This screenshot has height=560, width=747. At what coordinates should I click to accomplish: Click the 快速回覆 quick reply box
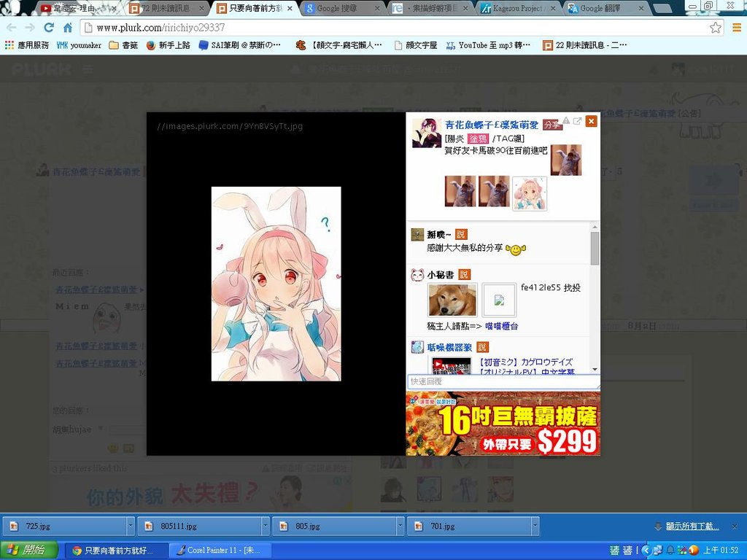pos(503,382)
